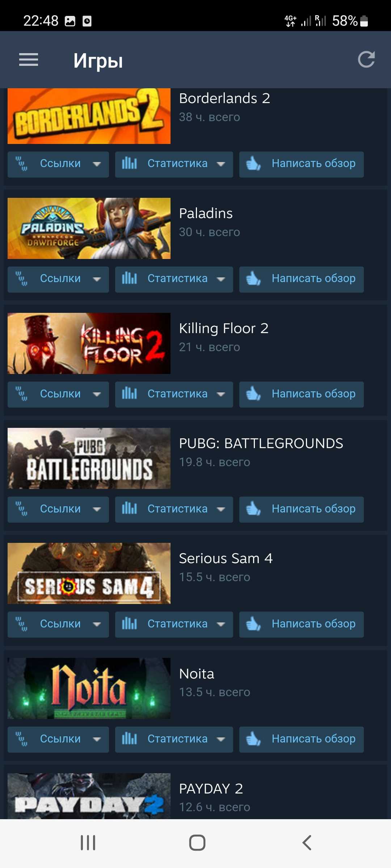Tap thumbs-up icon under PUBG: BATTLEGROUNDS
The image size is (391, 868).
click(x=253, y=509)
